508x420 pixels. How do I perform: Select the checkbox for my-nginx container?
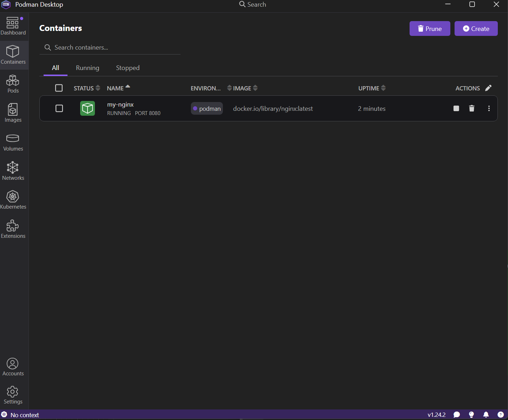click(59, 108)
